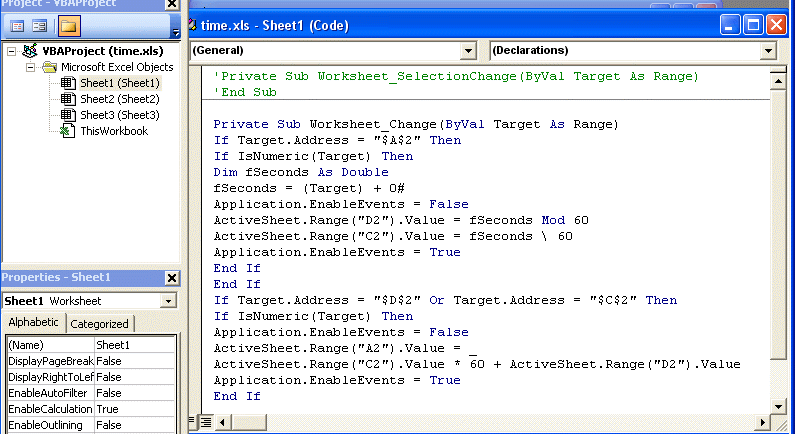Collapse the VBAProject (time.xls) tree node
Image resolution: width=798 pixels, height=434 pixels.
coord(11,51)
